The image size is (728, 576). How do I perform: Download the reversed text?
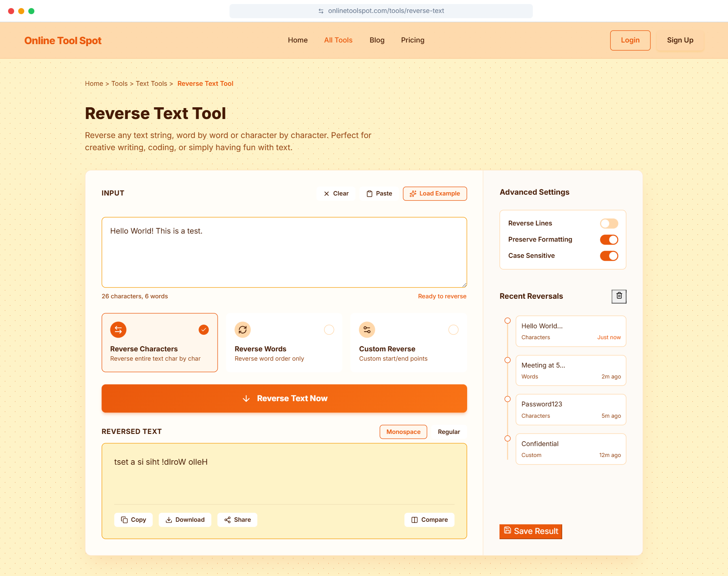coord(185,519)
